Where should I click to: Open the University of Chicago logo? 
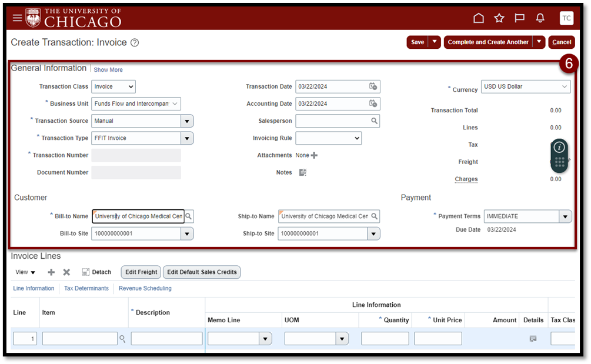coord(74,18)
